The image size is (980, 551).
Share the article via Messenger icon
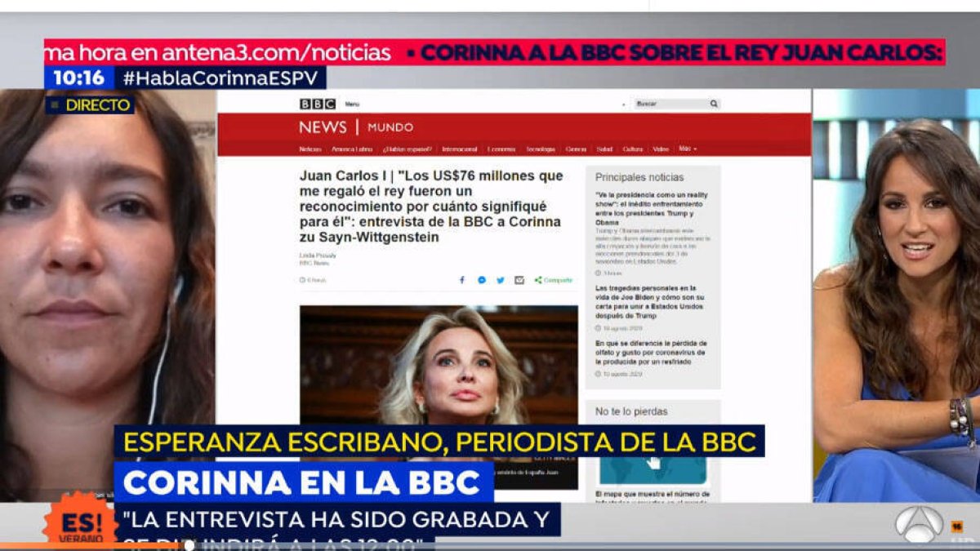pyautogui.click(x=482, y=280)
